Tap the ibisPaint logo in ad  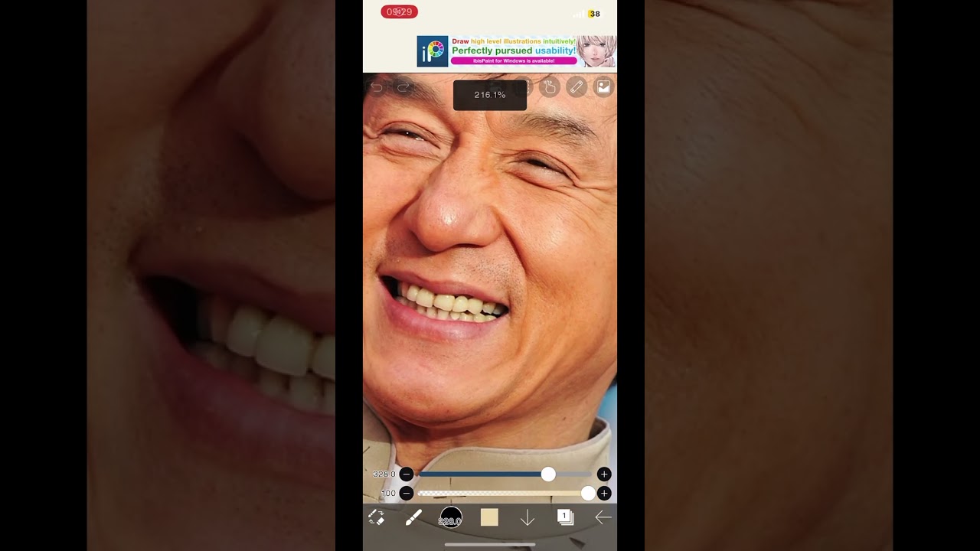(x=433, y=51)
